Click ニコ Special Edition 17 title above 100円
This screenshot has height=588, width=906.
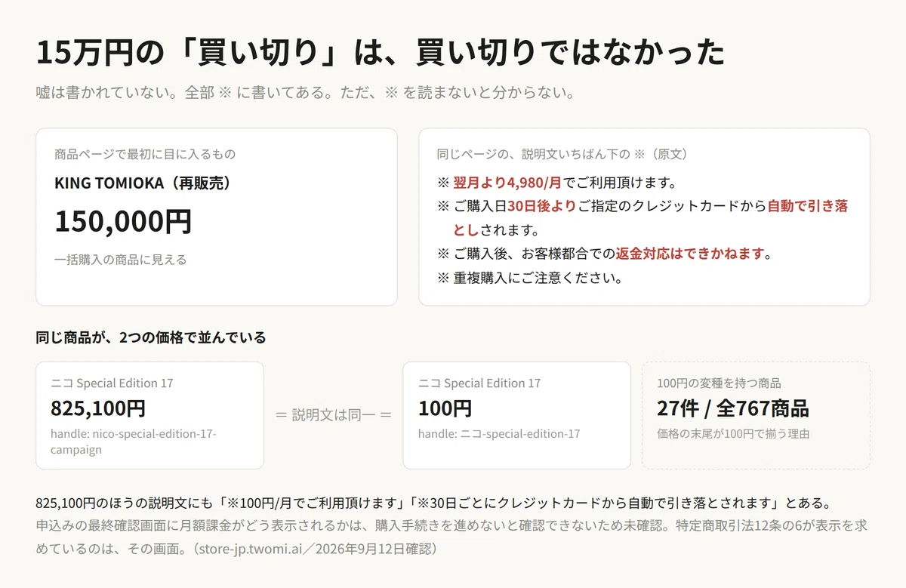click(479, 383)
